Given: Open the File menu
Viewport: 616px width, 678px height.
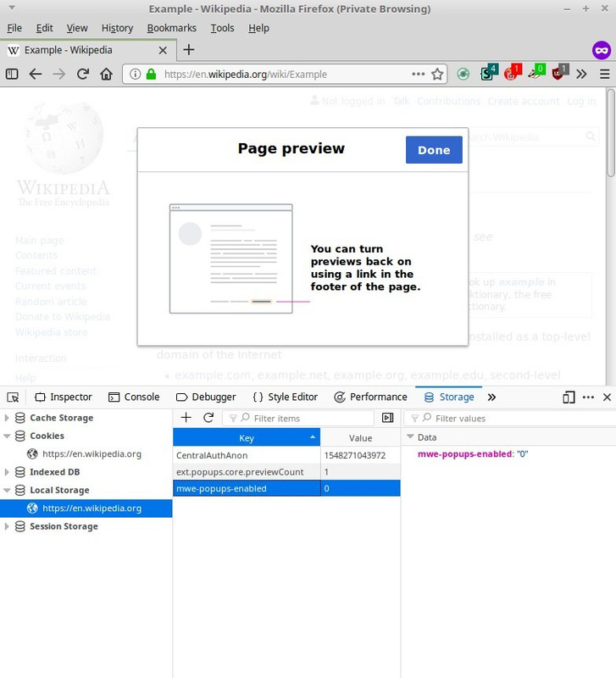Looking at the screenshot, I should [14, 28].
